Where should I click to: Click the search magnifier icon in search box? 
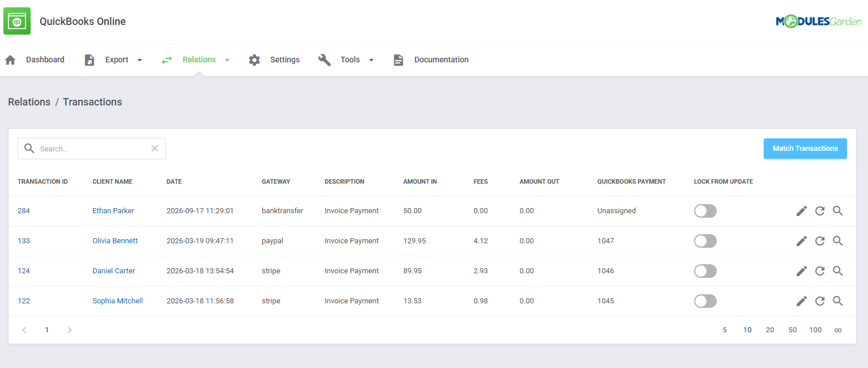29,149
